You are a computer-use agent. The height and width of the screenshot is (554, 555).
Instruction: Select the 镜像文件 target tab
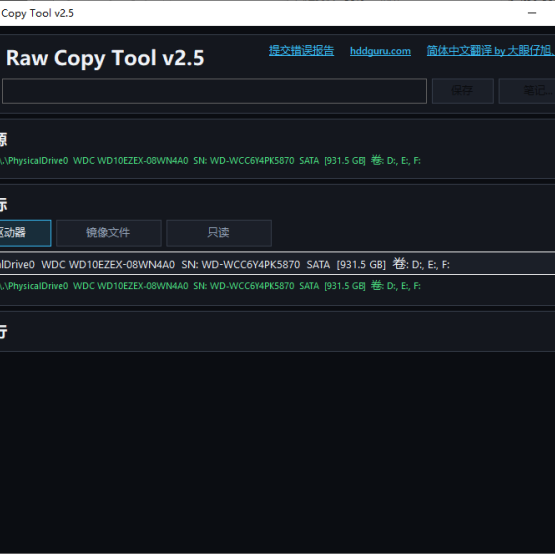click(109, 233)
